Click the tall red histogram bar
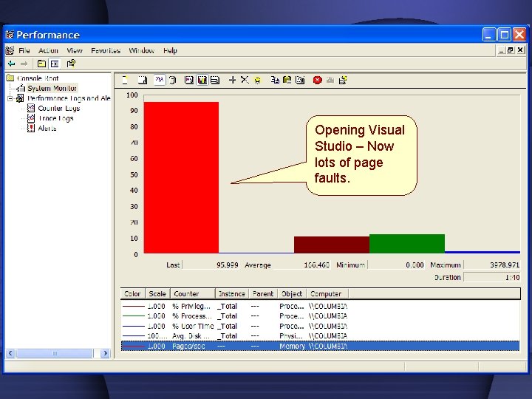The image size is (532, 399). (181, 177)
